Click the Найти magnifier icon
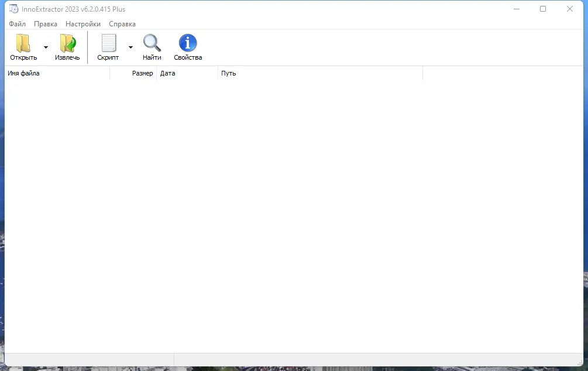The image size is (588, 371). 152,43
